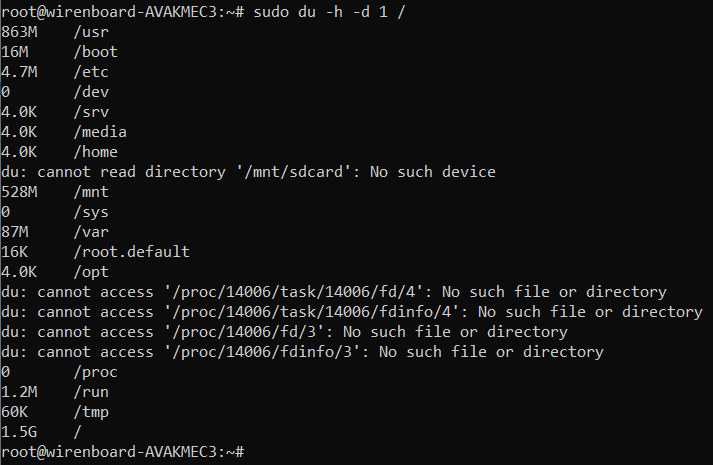Click the /usr directory entry

click(x=91, y=31)
